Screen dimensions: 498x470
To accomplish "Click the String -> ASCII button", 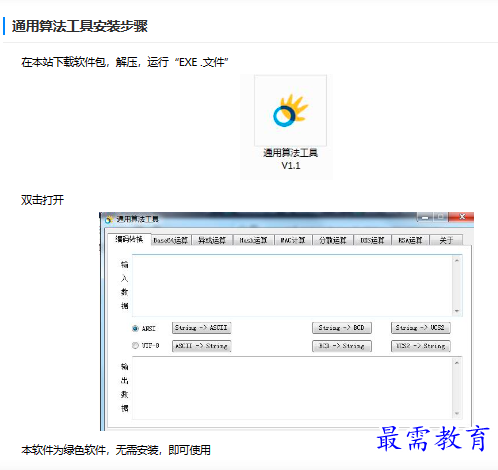I will [x=201, y=328].
